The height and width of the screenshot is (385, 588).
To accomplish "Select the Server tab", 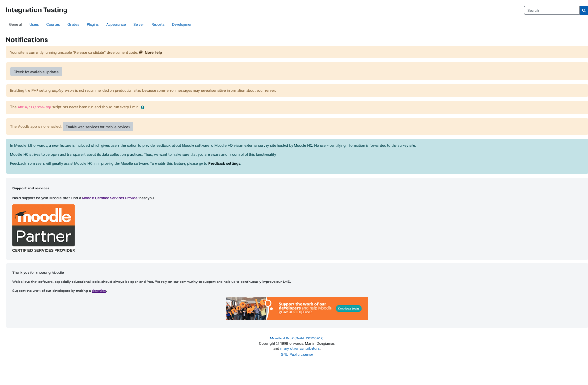I will click(138, 24).
